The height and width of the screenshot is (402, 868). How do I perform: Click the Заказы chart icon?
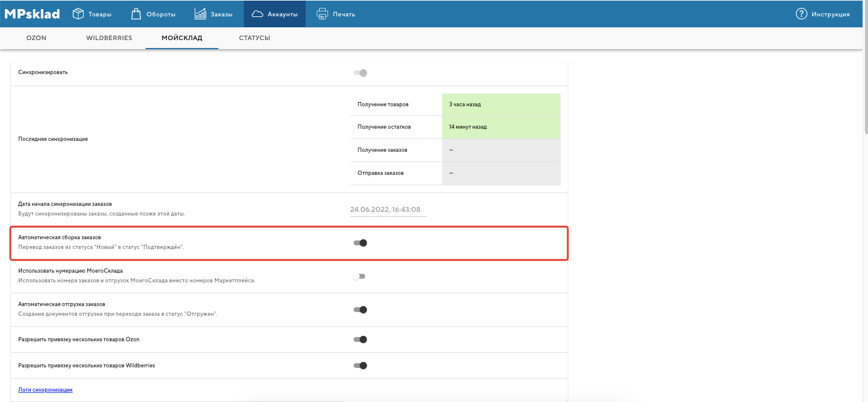[201, 13]
